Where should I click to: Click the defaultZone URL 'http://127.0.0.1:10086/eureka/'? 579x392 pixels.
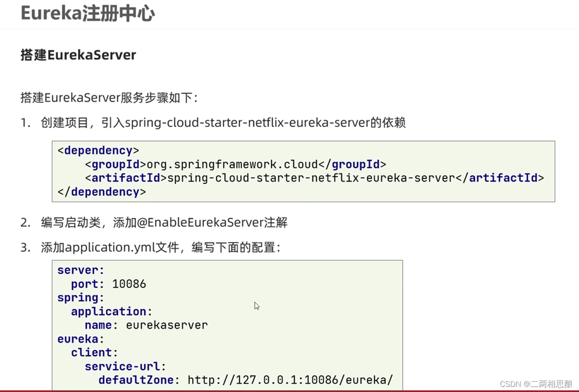(x=290, y=380)
